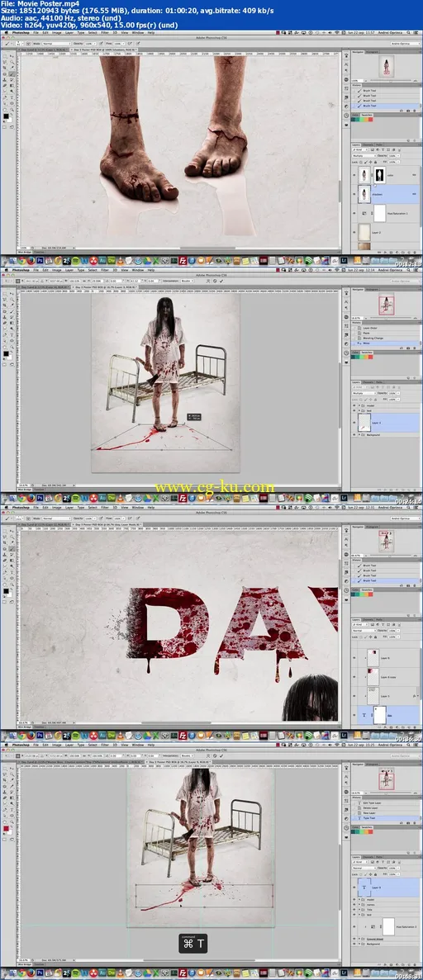The image size is (423, 980).
Task: Click the T thumbnail of the Day text layer, third frame
Action: [363, 715]
